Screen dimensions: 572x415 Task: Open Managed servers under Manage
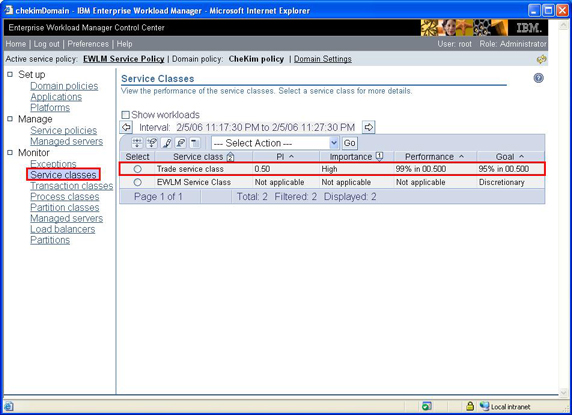pos(66,141)
